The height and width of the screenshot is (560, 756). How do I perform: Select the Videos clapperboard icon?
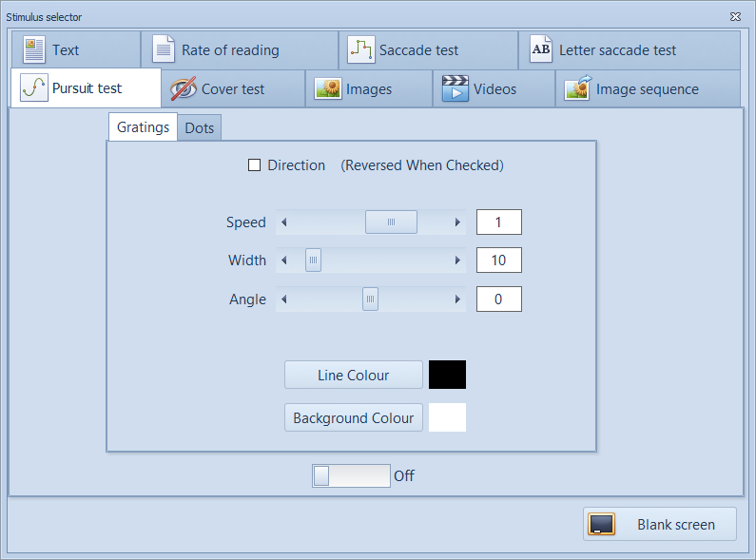point(456,89)
